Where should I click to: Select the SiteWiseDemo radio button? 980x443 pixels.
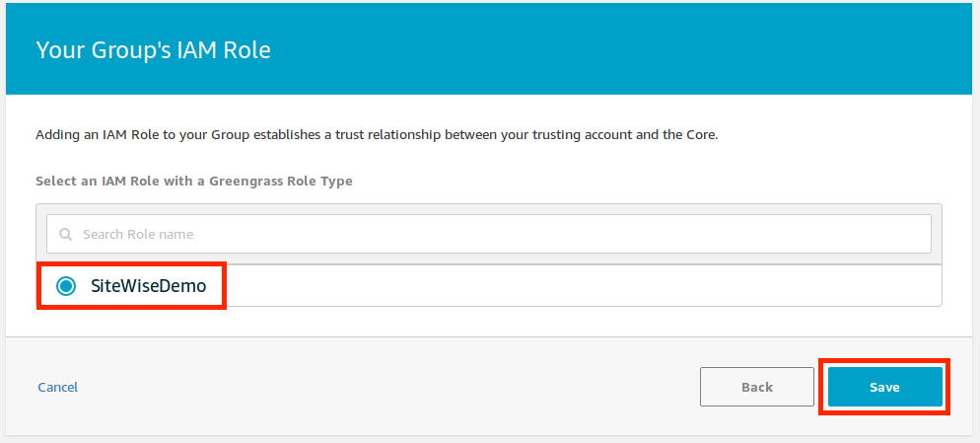[x=66, y=286]
